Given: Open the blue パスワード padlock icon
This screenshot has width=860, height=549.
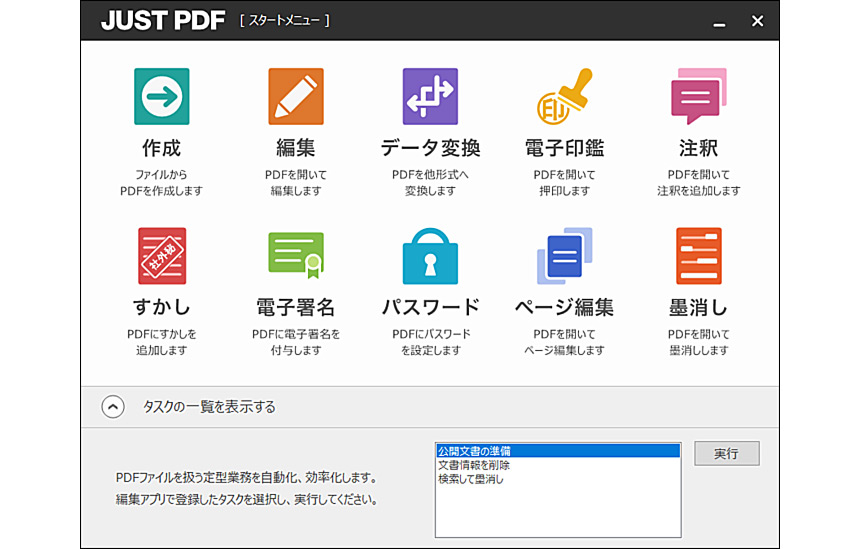Looking at the screenshot, I should [430, 256].
